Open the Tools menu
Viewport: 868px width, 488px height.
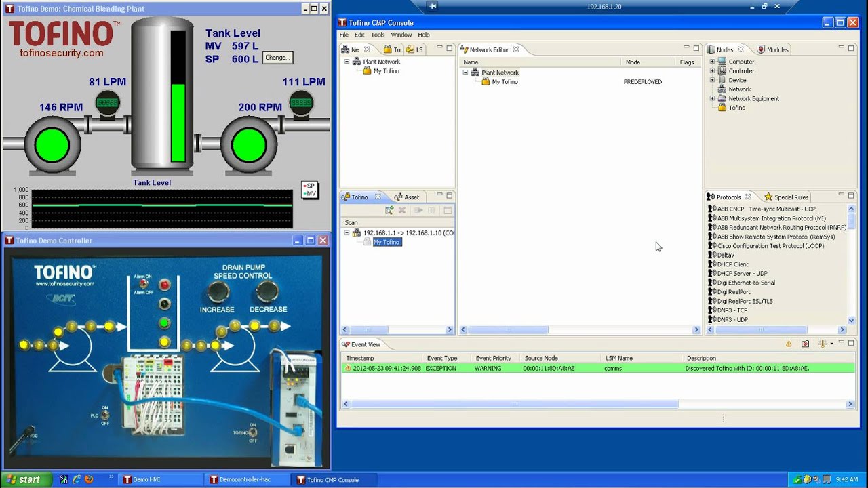378,35
